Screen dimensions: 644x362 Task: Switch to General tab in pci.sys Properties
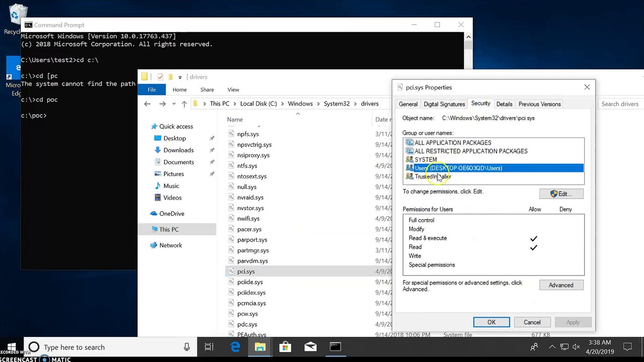408,104
